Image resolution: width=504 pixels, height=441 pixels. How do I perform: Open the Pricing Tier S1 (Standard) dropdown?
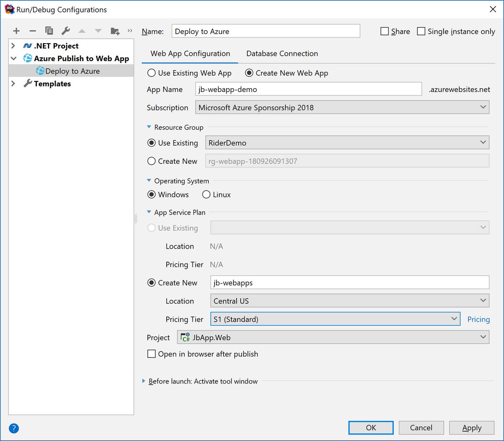336,319
